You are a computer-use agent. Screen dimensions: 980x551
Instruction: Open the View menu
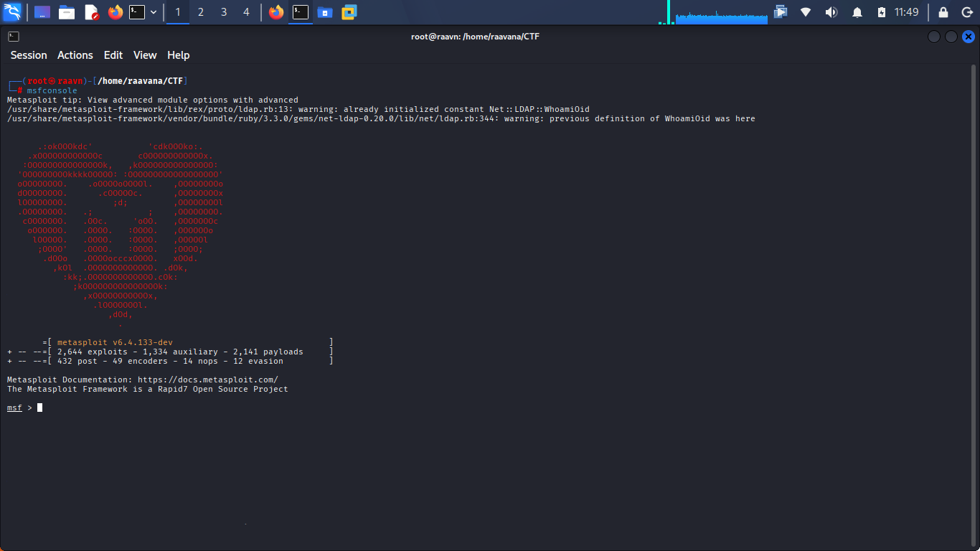point(145,55)
